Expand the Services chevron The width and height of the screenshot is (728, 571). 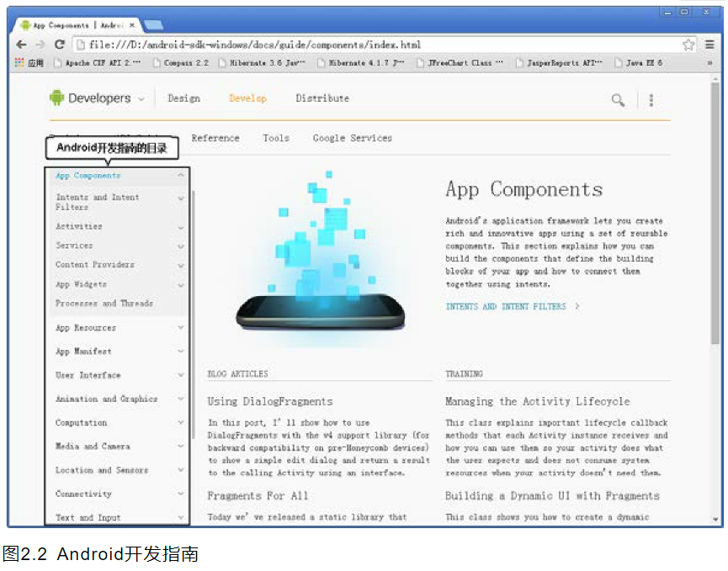click(181, 246)
